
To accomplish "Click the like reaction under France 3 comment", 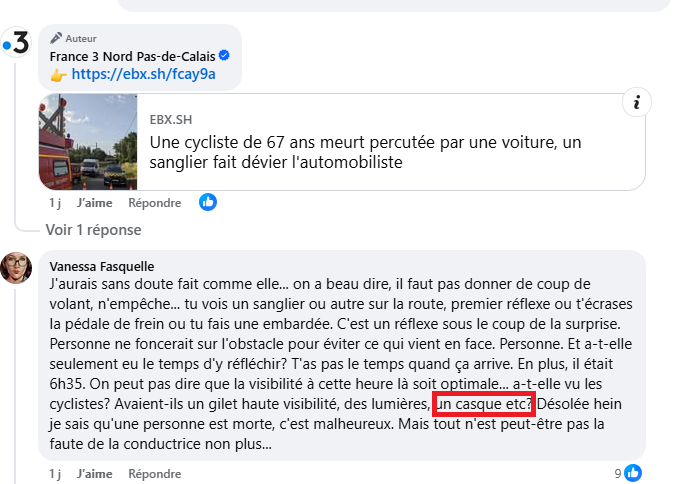I will 208,202.
